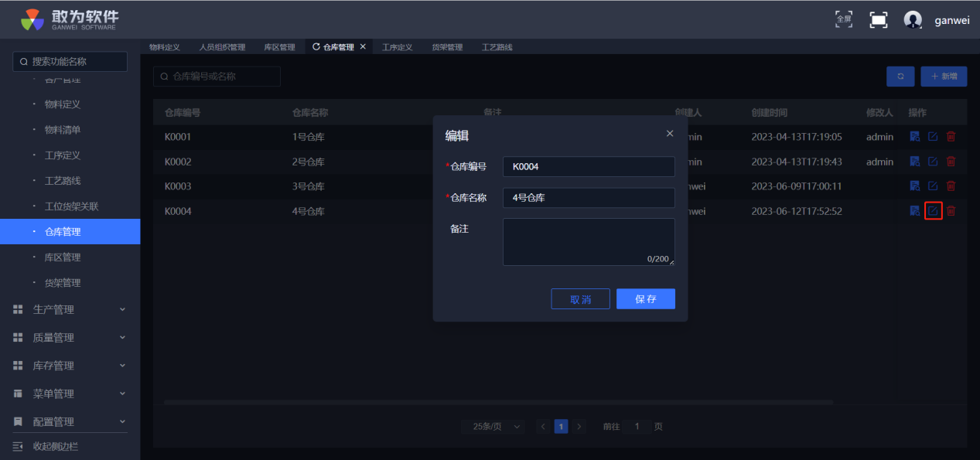Viewport: 980px width, 460px height.
Task: Click the edit icon for row K0001
Action: [933, 137]
